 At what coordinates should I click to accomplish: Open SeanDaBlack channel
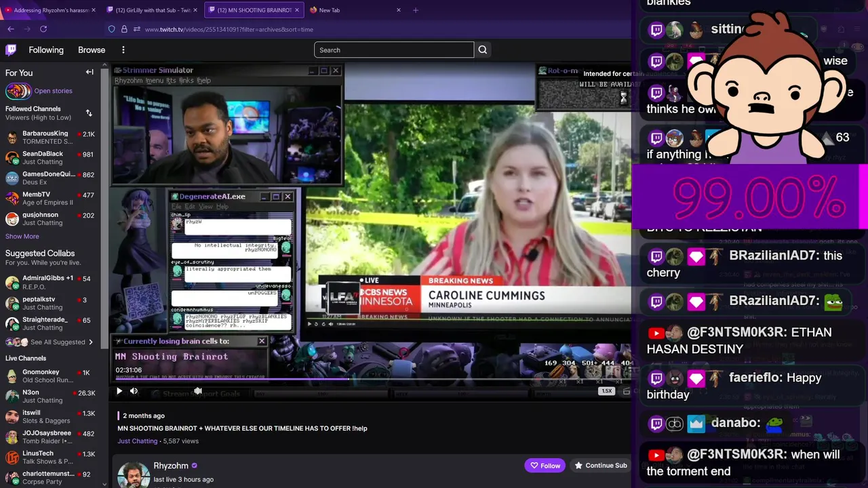coord(52,158)
